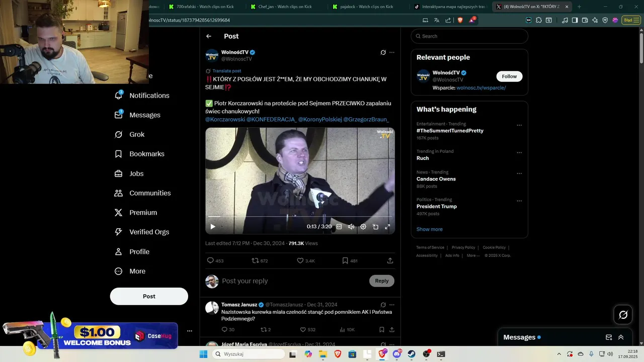Seek on the video progress bar

click(300, 217)
